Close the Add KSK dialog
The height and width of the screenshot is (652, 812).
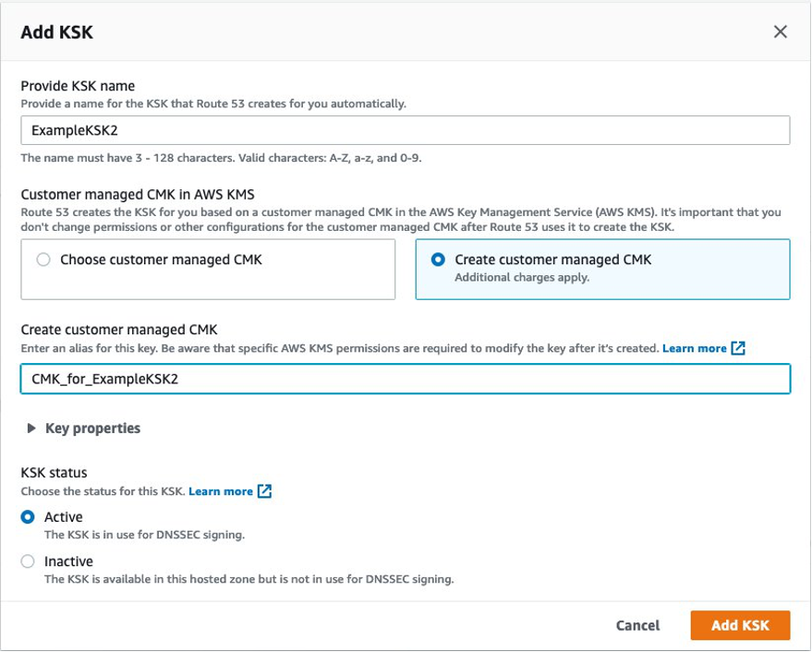(780, 32)
